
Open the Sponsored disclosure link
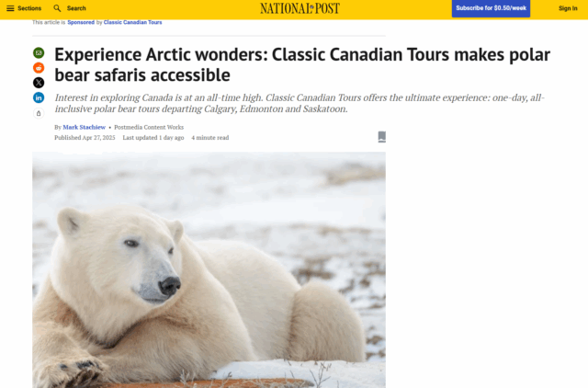tap(81, 22)
